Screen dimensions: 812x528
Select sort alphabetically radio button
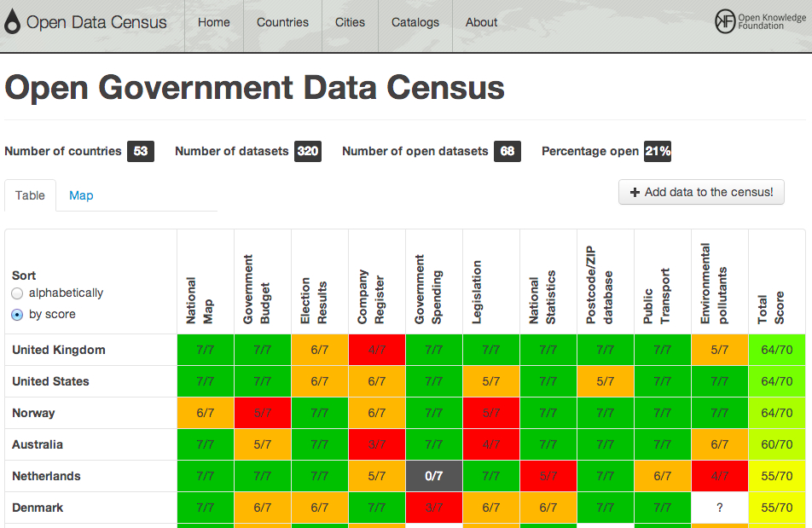(x=17, y=293)
